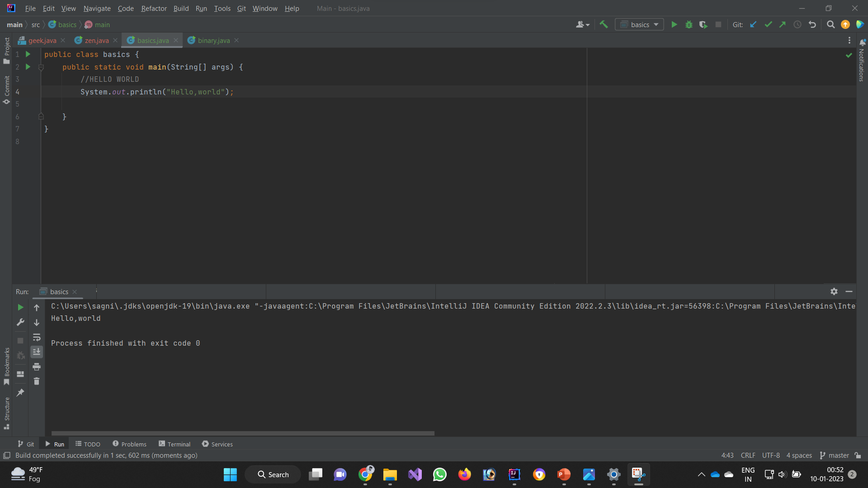
Task: Run with coverage from the top toolbar
Action: pyautogui.click(x=703, y=24)
